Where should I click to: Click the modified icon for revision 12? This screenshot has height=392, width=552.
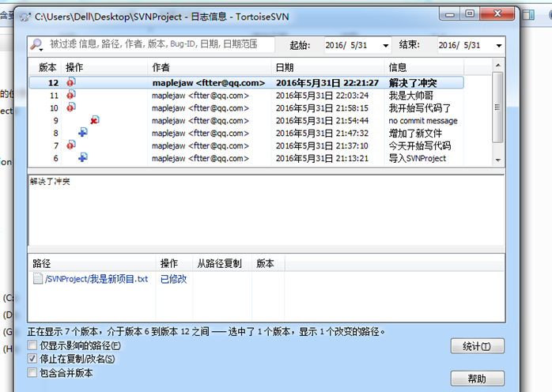pyautogui.click(x=71, y=82)
